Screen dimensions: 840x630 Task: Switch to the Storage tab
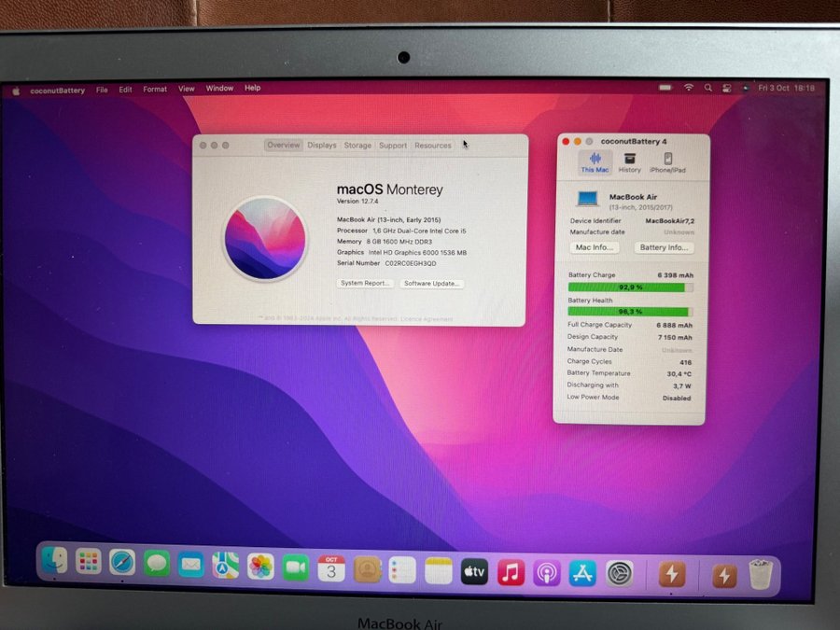point(357,146)
